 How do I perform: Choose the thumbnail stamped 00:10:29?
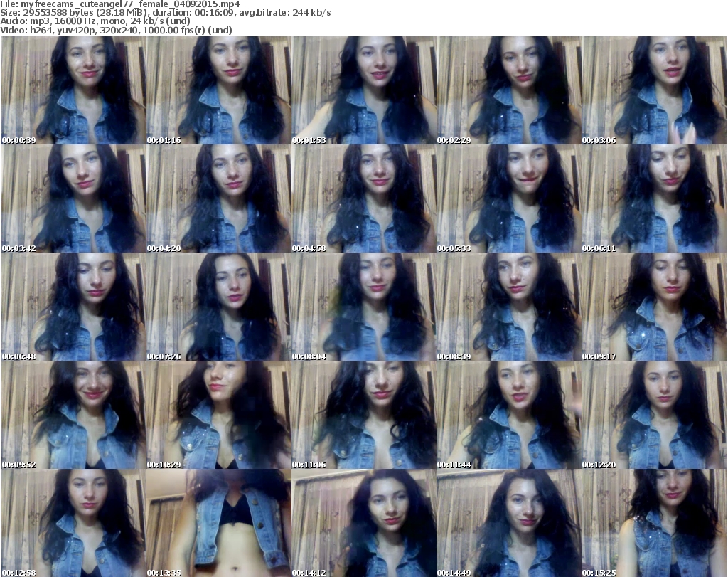click(219, 415)
